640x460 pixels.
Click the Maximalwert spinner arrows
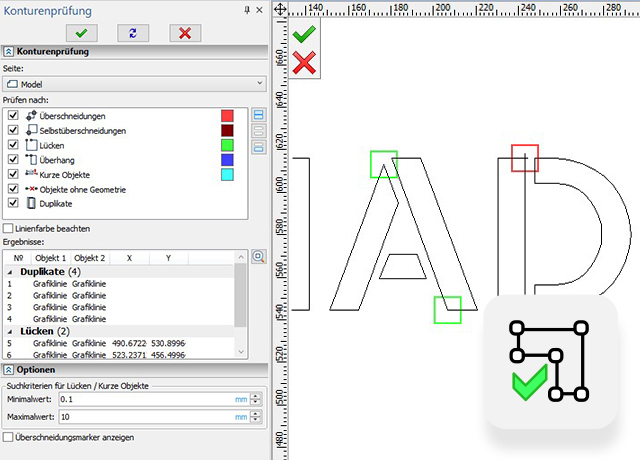coord(256,417)
